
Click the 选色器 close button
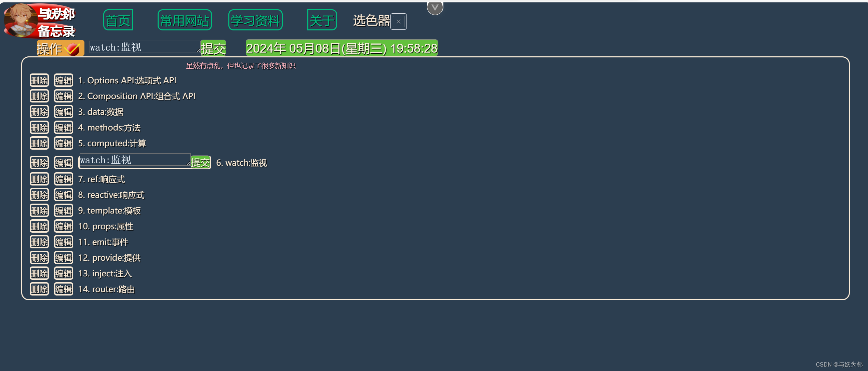tap(400, 22)
